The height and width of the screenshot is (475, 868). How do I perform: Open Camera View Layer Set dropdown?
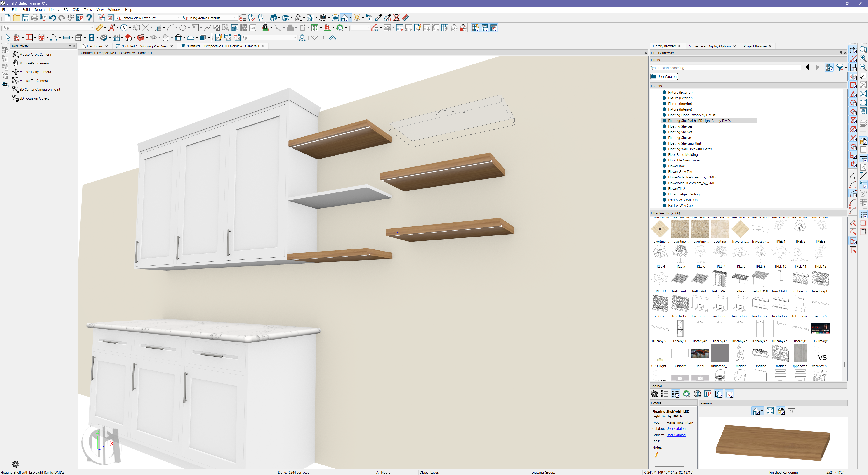point(179,18)
